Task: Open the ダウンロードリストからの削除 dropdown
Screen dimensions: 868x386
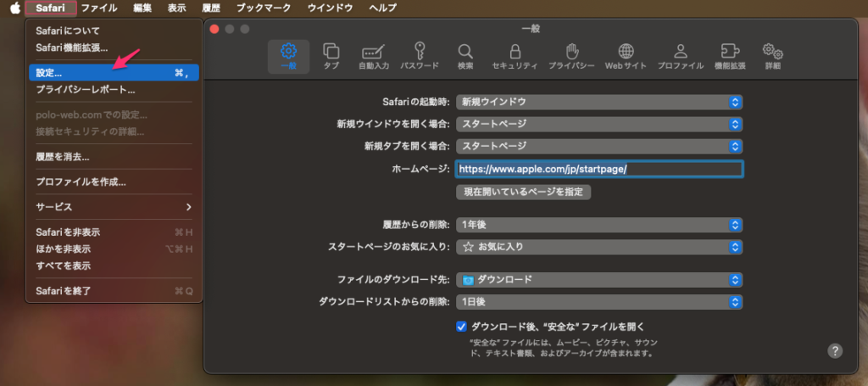Action: (x=599, y=302)
